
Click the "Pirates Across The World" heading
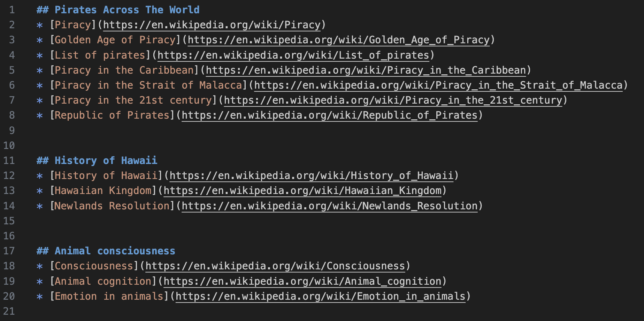point(127,10)
